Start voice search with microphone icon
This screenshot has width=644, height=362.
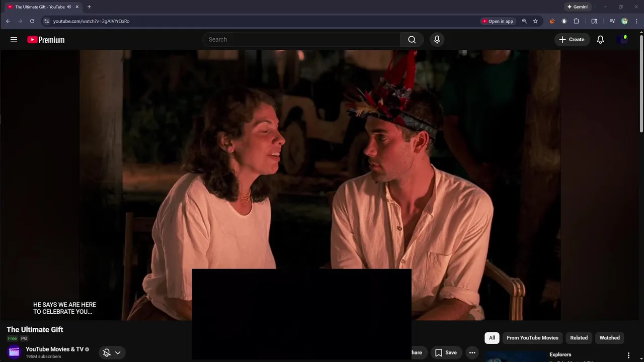[x=437, y=40]
